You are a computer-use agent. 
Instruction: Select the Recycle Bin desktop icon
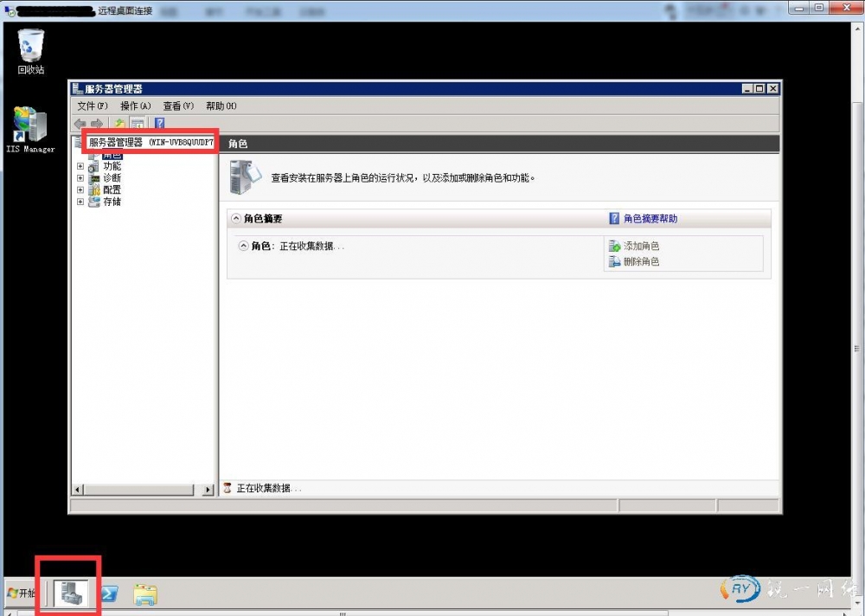tap(31, 46)
